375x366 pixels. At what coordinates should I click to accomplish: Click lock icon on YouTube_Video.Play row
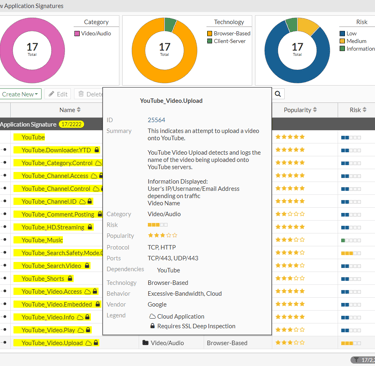88,330
